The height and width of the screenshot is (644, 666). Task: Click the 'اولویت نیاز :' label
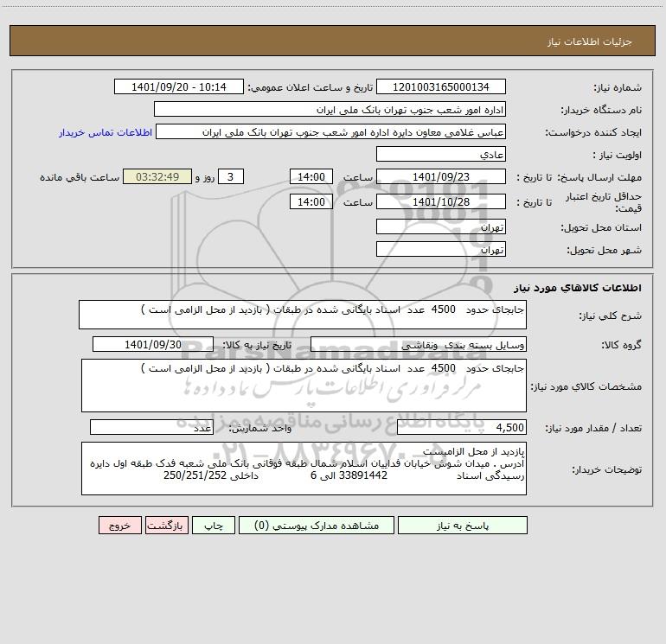pos(618,156)
